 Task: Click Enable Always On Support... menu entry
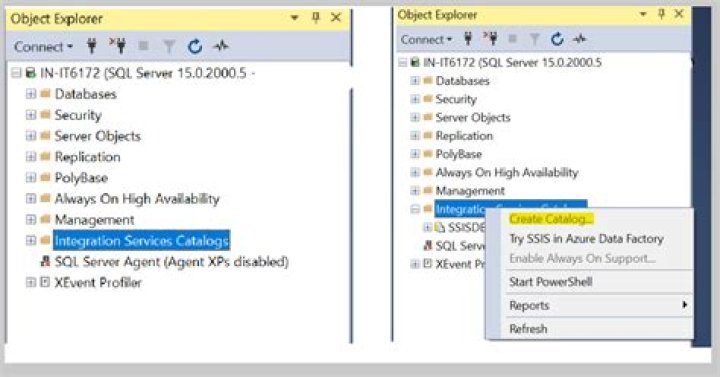(582, 259)
